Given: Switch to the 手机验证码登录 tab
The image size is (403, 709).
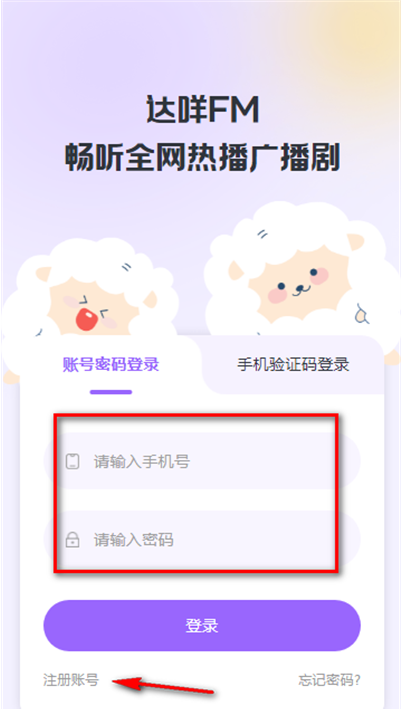Looking at the screenshot, I should pos(293,364).
